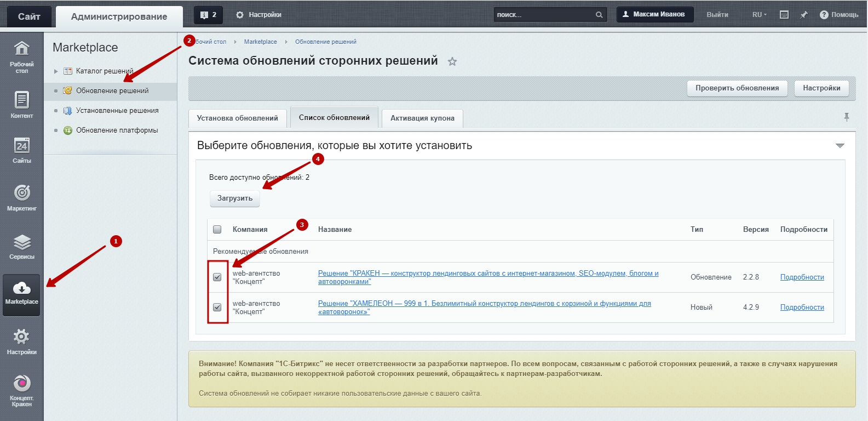Open the Настройки sidebar section
The image size is (868, 421).
[21, 342]
